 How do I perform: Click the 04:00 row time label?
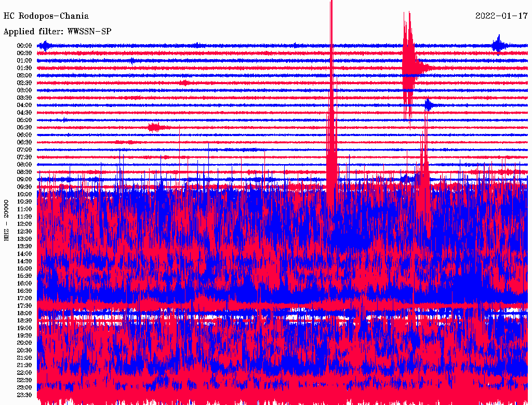tap(24, 105)
